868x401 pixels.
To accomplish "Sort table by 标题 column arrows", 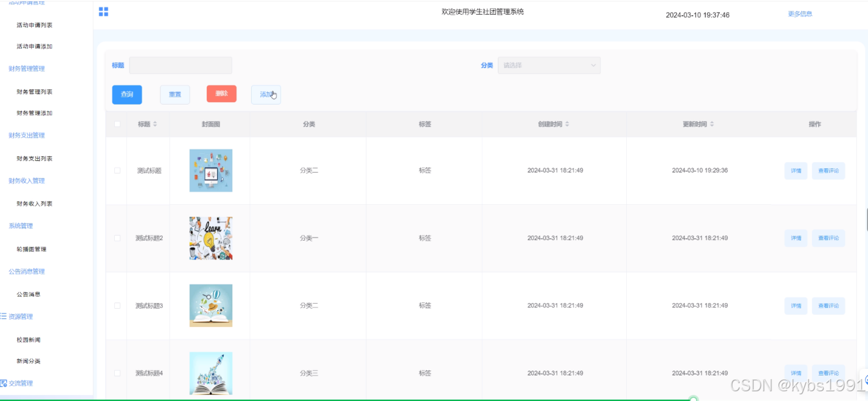I will pos(155,124).
